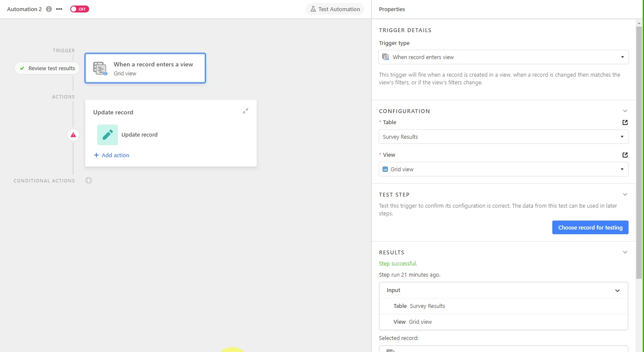
Task: Click the View Grid view input row
Action: point(503,322)
